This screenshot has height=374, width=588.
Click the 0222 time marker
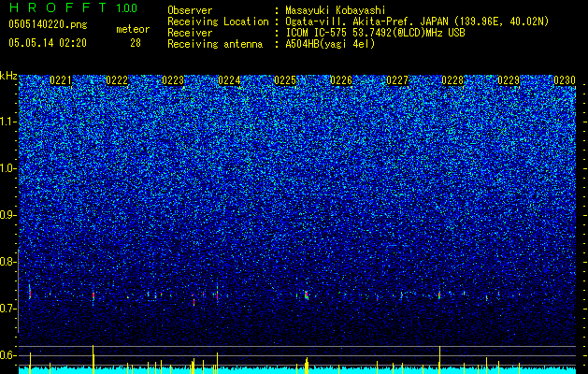117,80
